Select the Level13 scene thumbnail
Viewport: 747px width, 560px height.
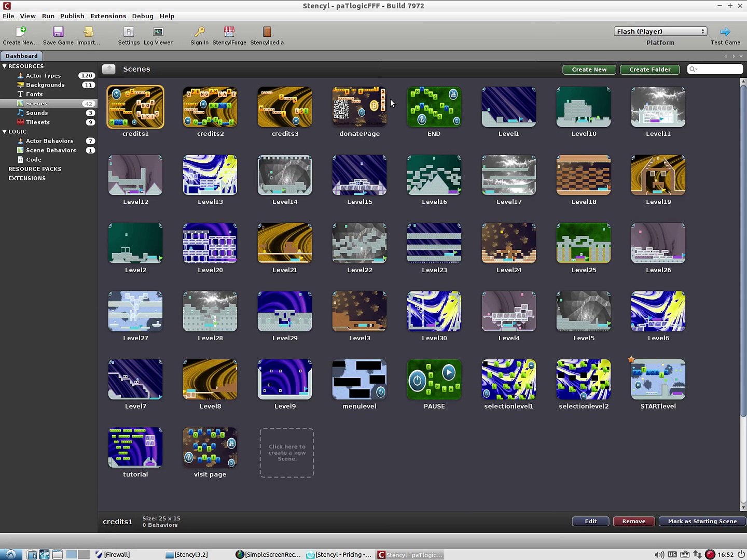[x=210, y=175]
